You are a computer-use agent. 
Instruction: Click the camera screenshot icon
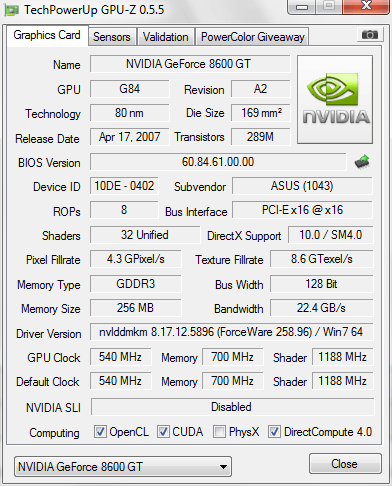369,35
